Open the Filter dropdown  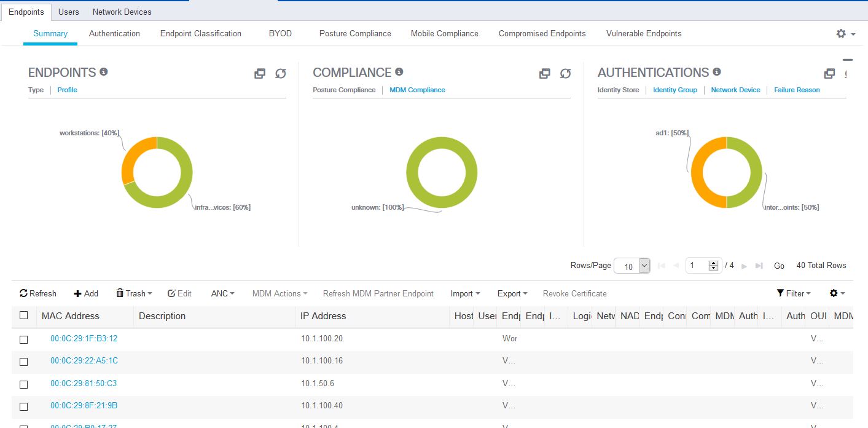click(x=794, y=293)
